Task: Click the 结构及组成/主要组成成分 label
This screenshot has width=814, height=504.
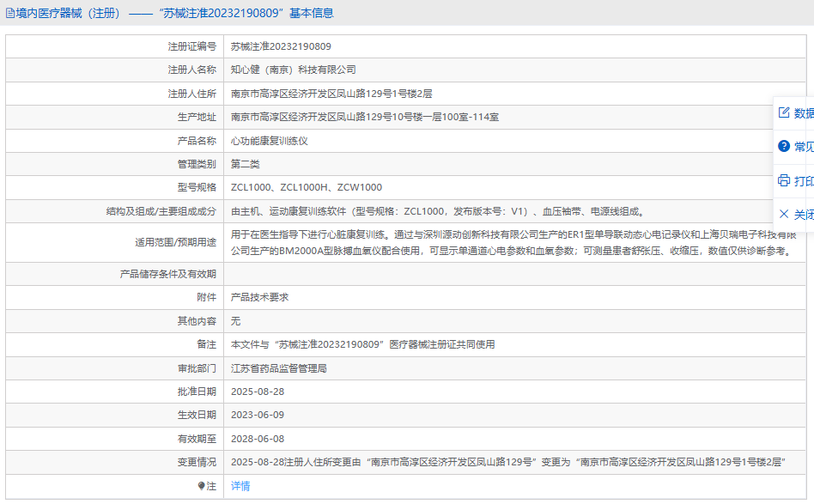Action: [161, 212]
